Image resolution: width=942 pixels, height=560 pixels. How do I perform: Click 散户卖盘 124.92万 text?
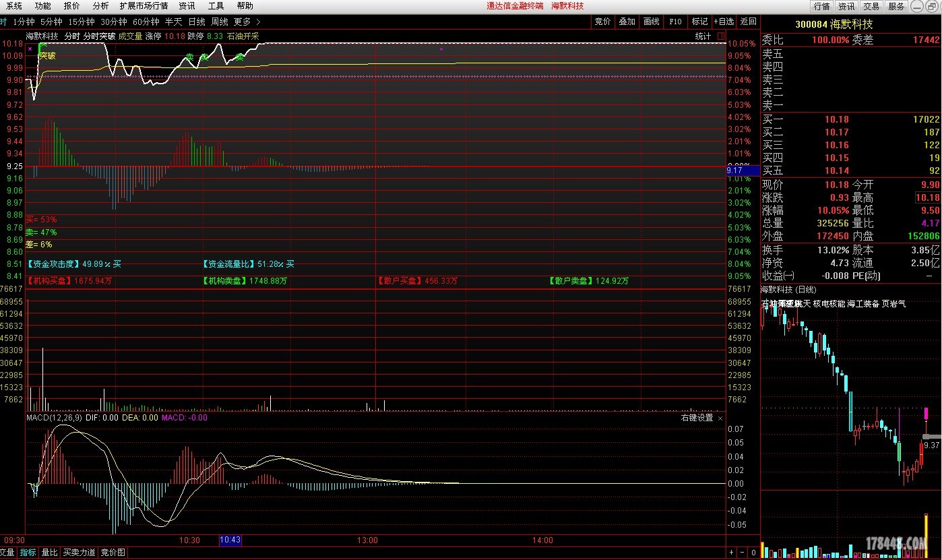[x=588, y=281]
